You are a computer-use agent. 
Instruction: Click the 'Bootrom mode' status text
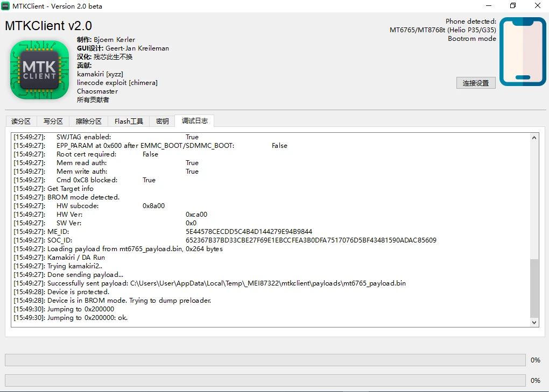coord(472,39)
